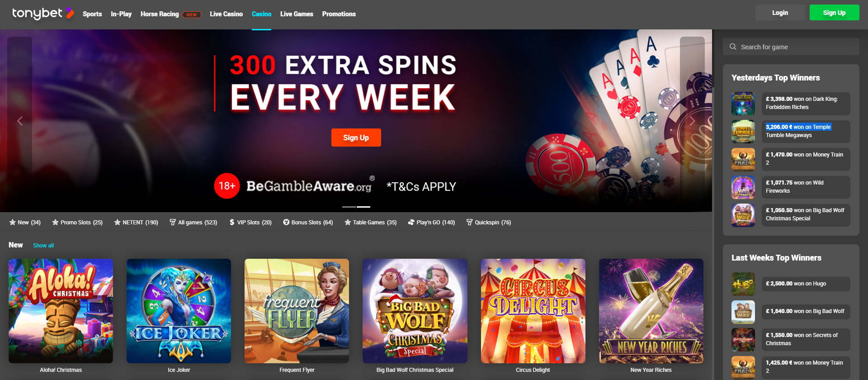The width and height of the screenshot is (868, 380).
Task: Advance to next banner slide arrow
Action: coord(692,121)
